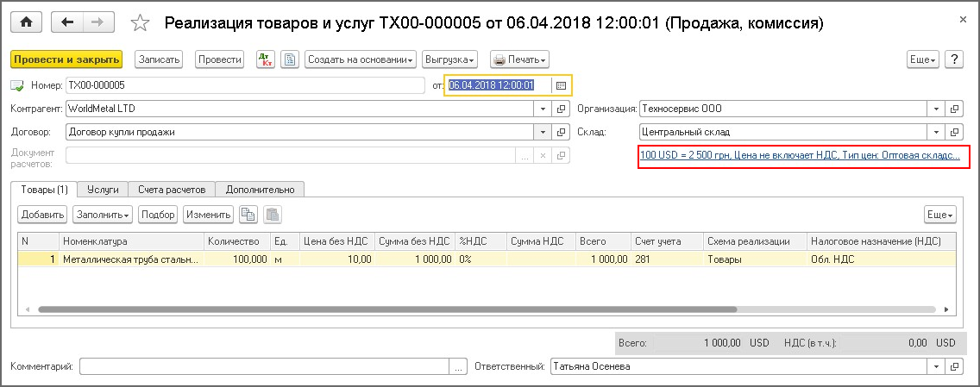
Task: Expand the Склад dropdown arrow
Action: 936,133
